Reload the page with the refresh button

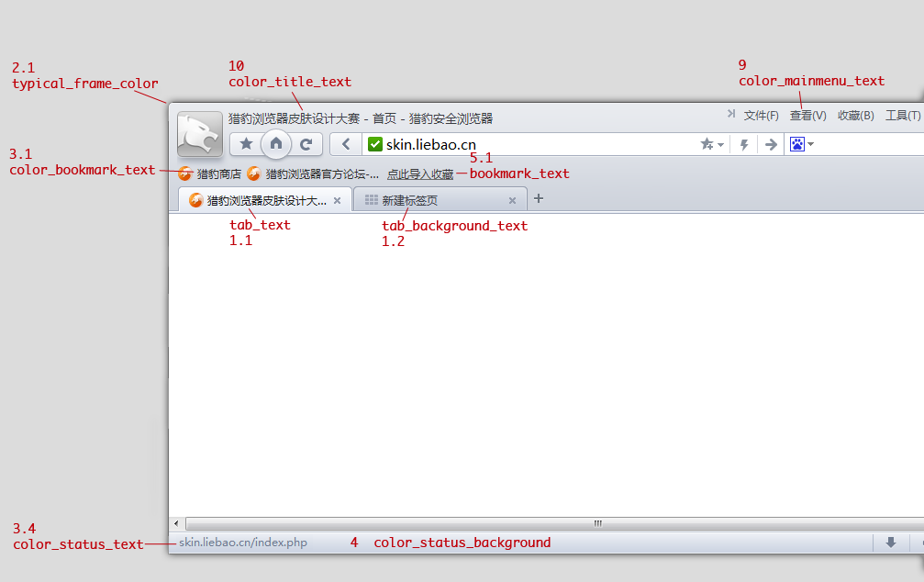coord(306,144)
